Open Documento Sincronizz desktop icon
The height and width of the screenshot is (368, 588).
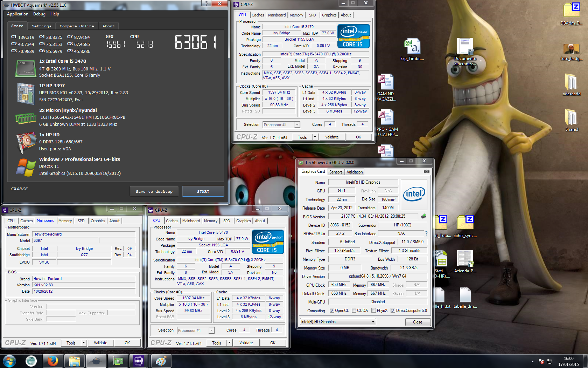(465, 52)
